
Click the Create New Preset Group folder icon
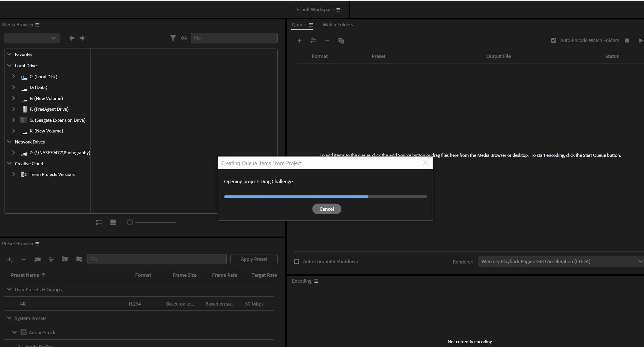37,259
